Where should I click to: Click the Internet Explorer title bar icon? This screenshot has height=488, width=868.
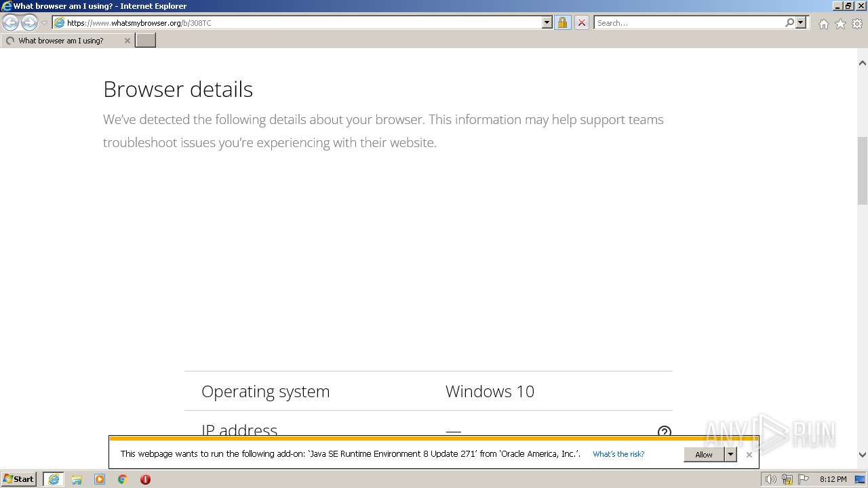7,6
